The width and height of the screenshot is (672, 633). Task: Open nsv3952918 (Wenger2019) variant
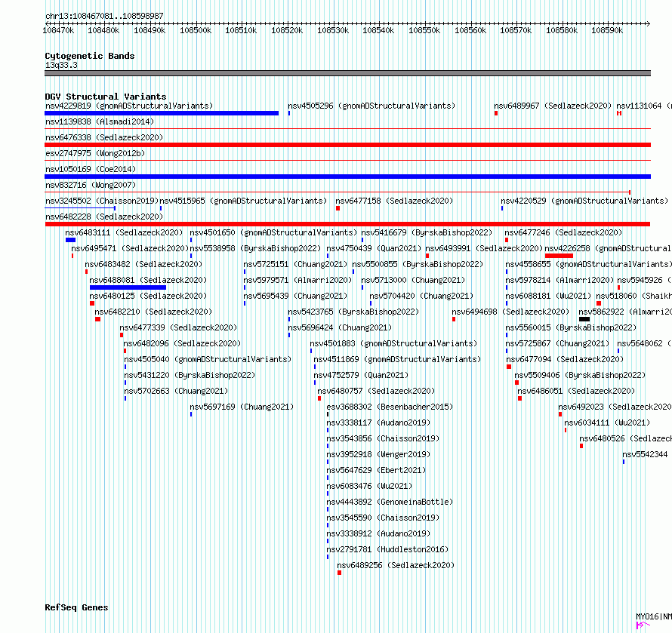[378, 454]
